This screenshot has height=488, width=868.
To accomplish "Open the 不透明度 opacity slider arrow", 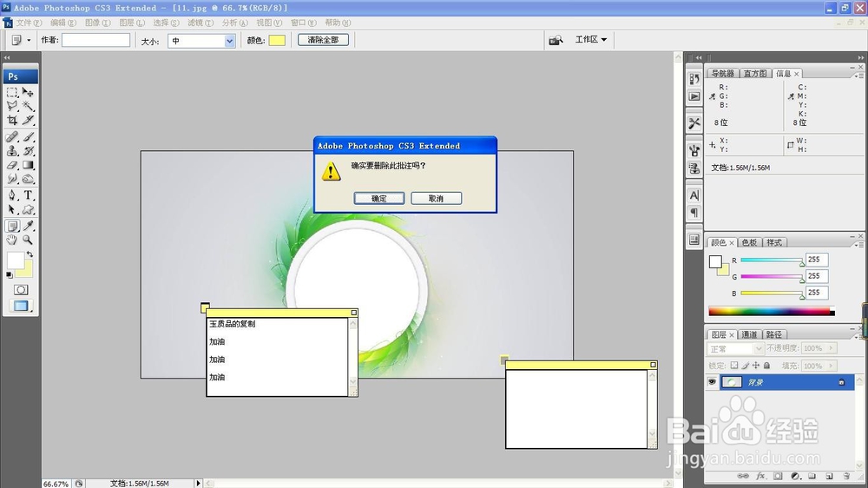I will click(831, 348).
